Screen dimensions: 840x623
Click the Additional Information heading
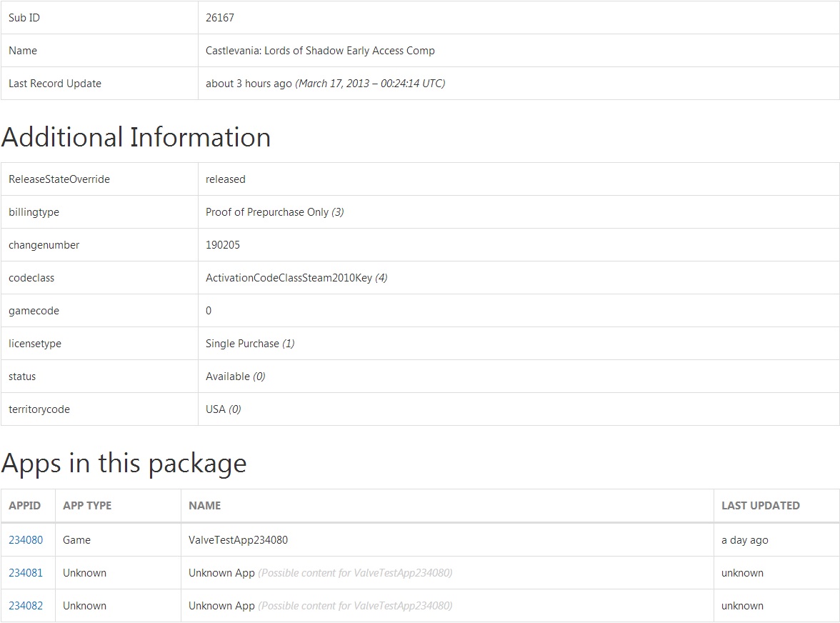pos(136,137)
